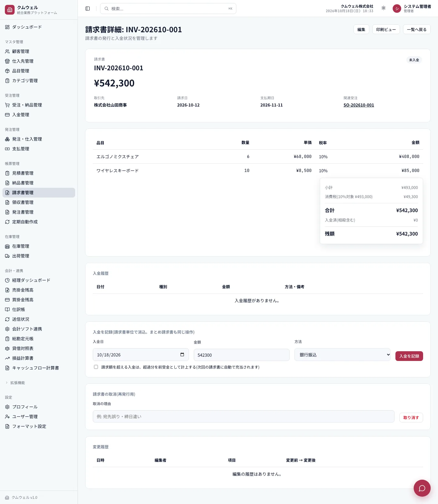Click the システム管理者 avatar icon

point(397,9)
